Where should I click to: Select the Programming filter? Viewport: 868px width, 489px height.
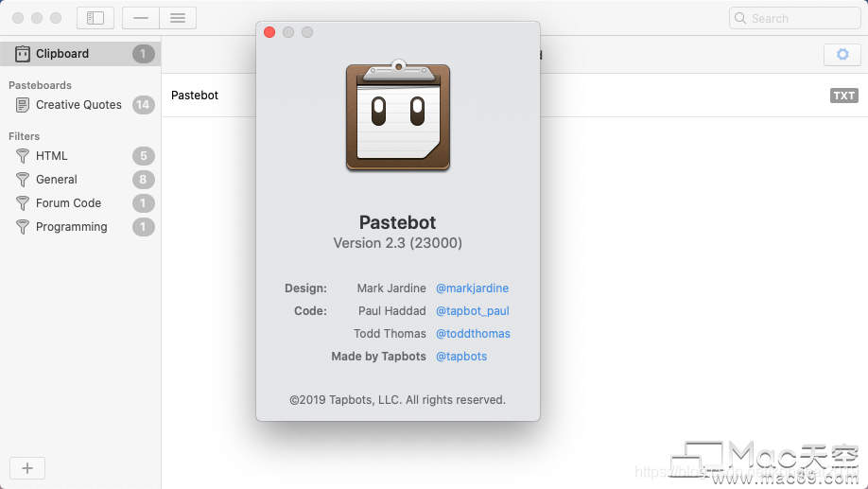(80, 227)
